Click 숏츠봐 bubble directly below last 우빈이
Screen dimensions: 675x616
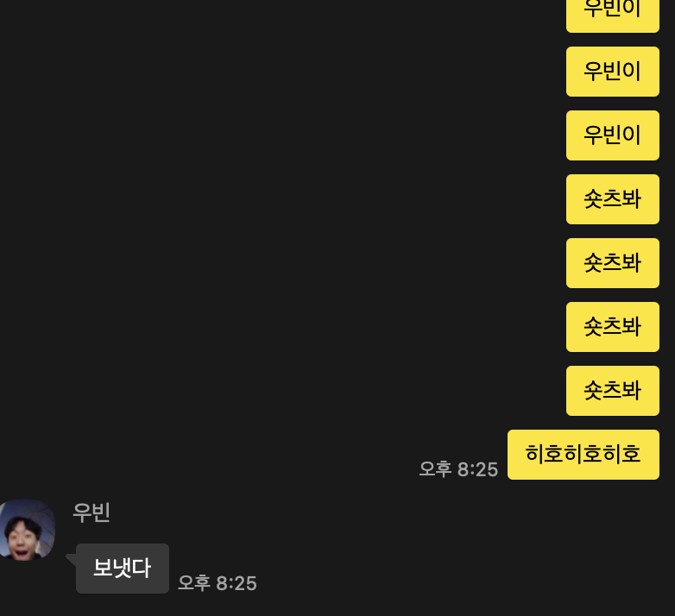613,199
